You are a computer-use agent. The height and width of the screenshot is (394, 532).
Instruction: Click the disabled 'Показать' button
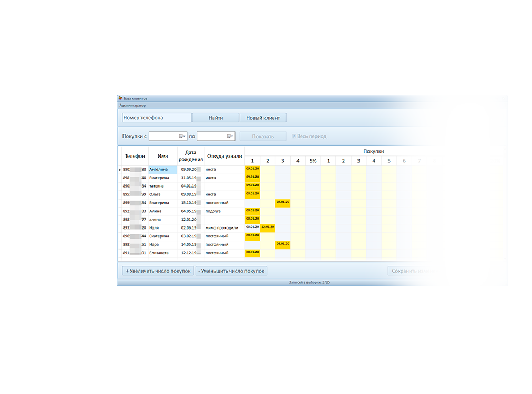263,136
